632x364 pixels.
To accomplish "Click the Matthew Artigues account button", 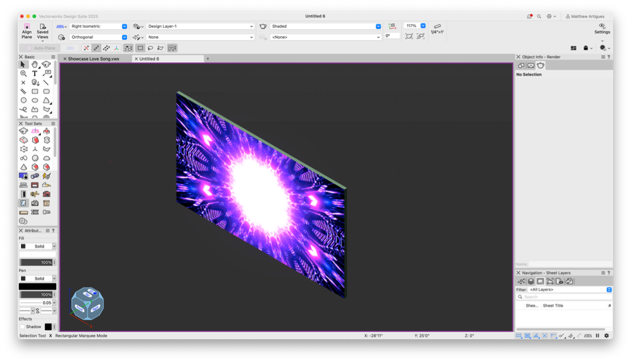I will point(585,16).
